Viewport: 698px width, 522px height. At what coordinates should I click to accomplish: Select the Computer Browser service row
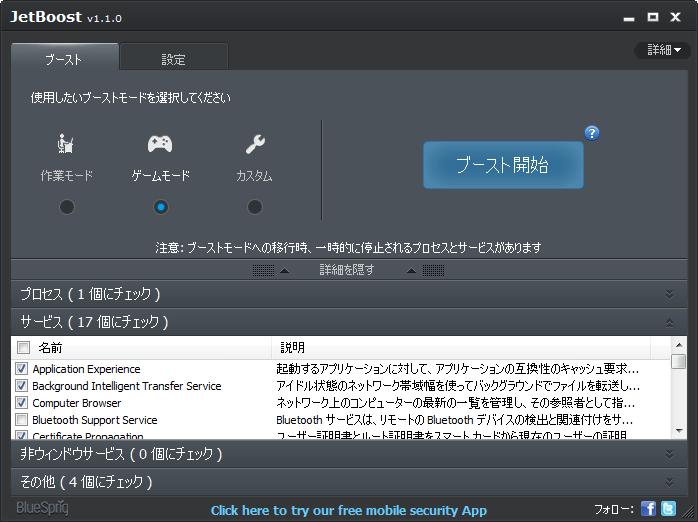click(341, 402)
